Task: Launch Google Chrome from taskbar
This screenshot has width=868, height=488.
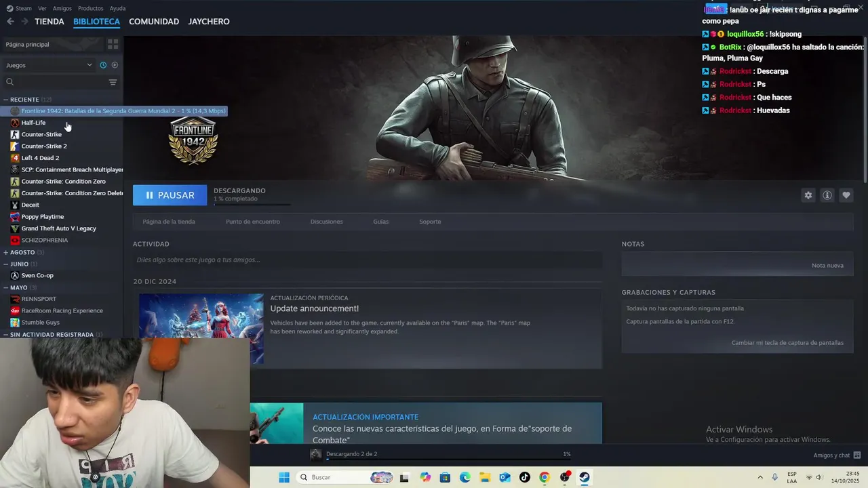Action: [x=545, y=477]
